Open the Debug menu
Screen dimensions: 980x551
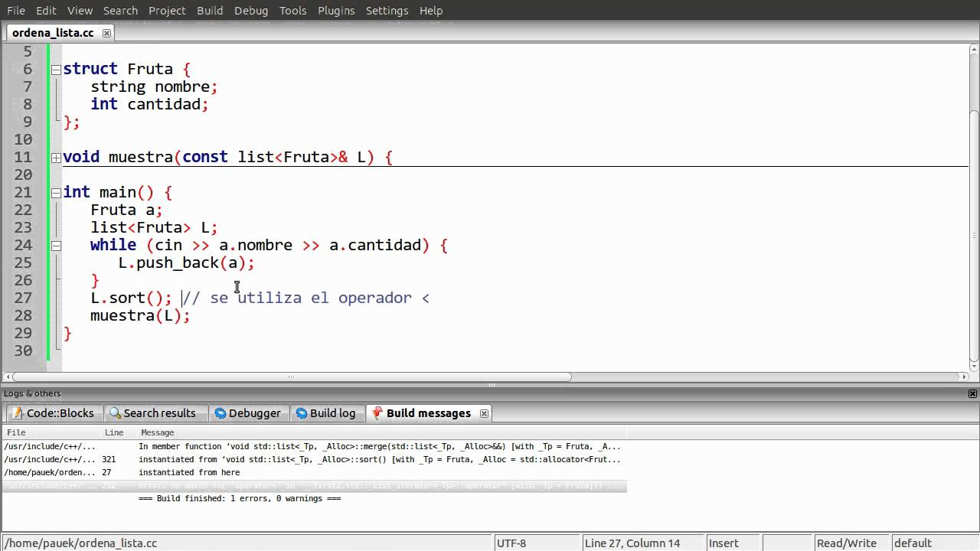tap(251, 10)
